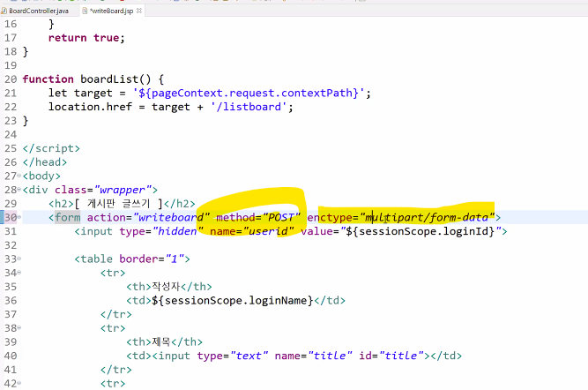Image resolution: width=588 pixels, height=390 pixels.
Task: Click the closing '</tr>' on line 37
Action: [x=115, y=314]
